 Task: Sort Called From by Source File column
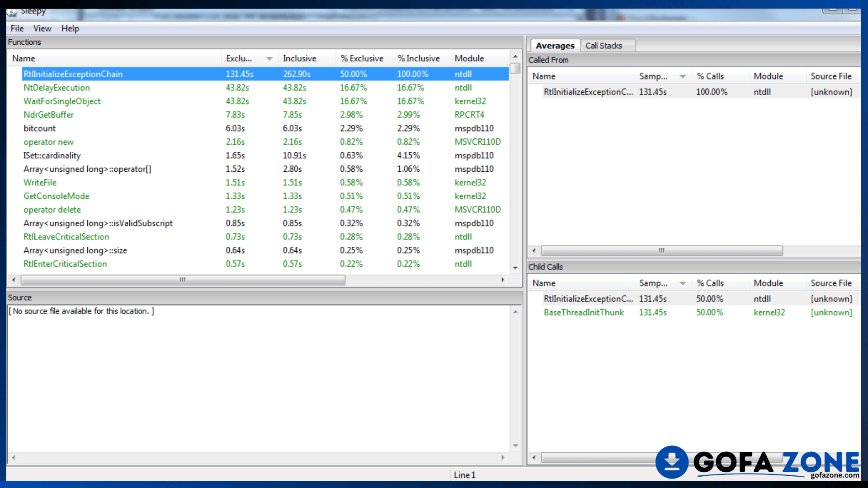833,76
